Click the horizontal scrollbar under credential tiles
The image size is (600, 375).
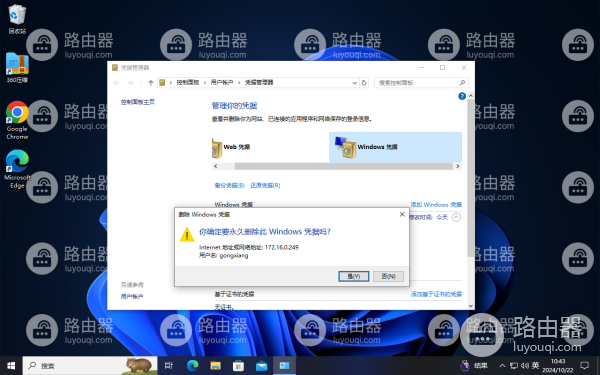[x=344, y=166]
